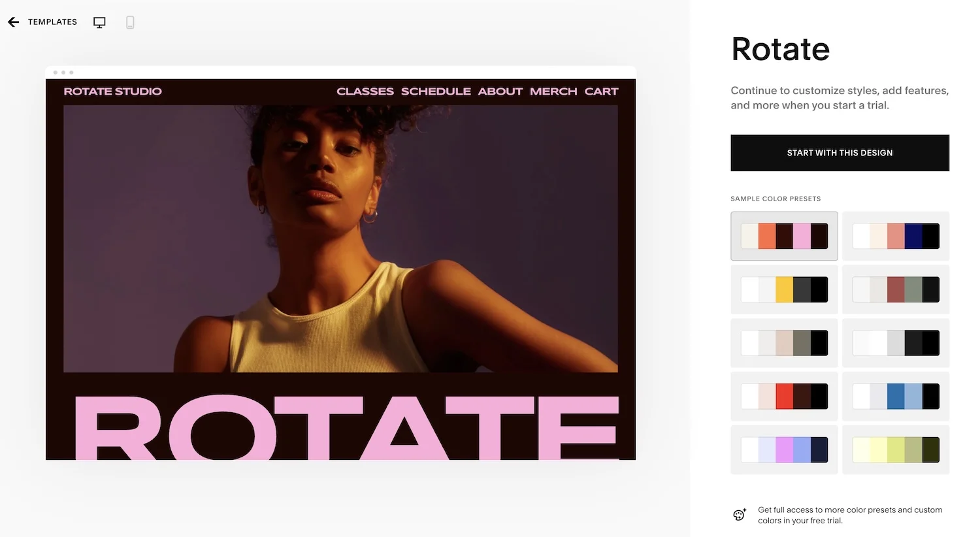
Task: Select the orange and pink color preset
Action: (x=784, y=236)
